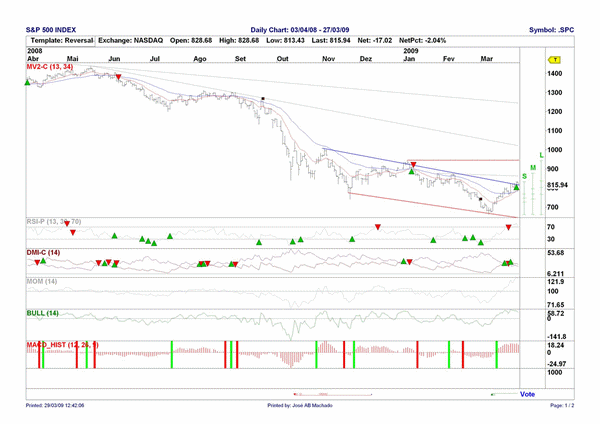Select the green L vote column label
Image resolution: width=600 pixels, height=424 pixels.
[541, 155]
